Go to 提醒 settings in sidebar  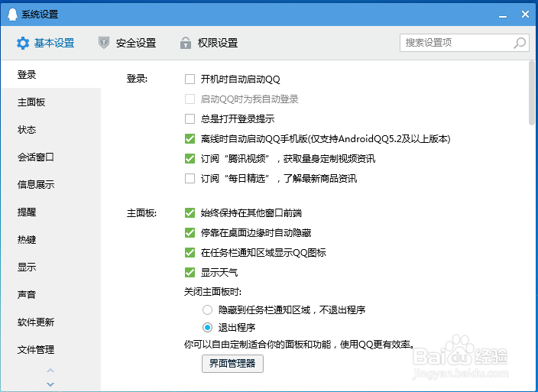coord(50,212)
